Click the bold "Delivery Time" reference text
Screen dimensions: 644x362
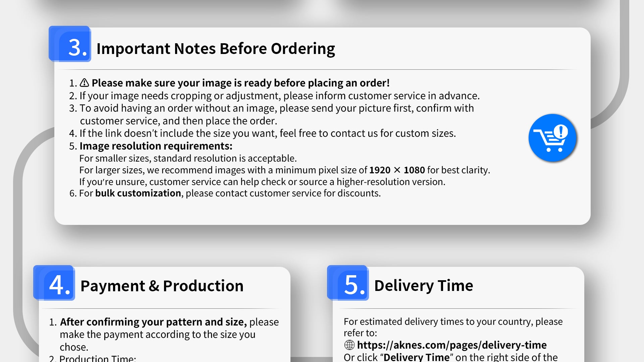416,357
